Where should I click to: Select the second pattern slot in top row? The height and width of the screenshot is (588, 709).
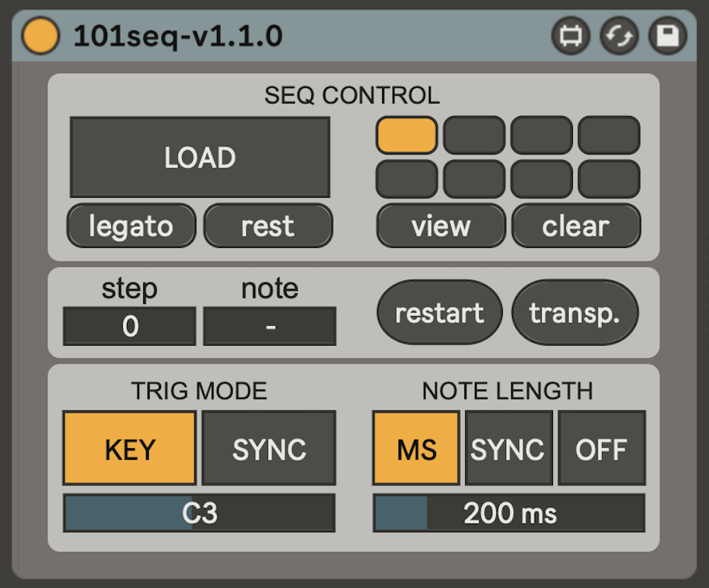(474, 135)
